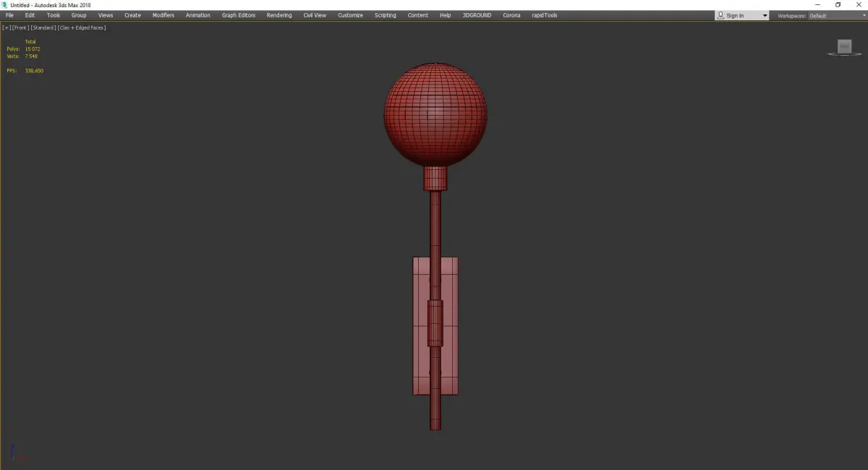Click the ViewCube in the viewport
Image resolution: width=868 pixels, height=470 pixels.
click(844, 48)
